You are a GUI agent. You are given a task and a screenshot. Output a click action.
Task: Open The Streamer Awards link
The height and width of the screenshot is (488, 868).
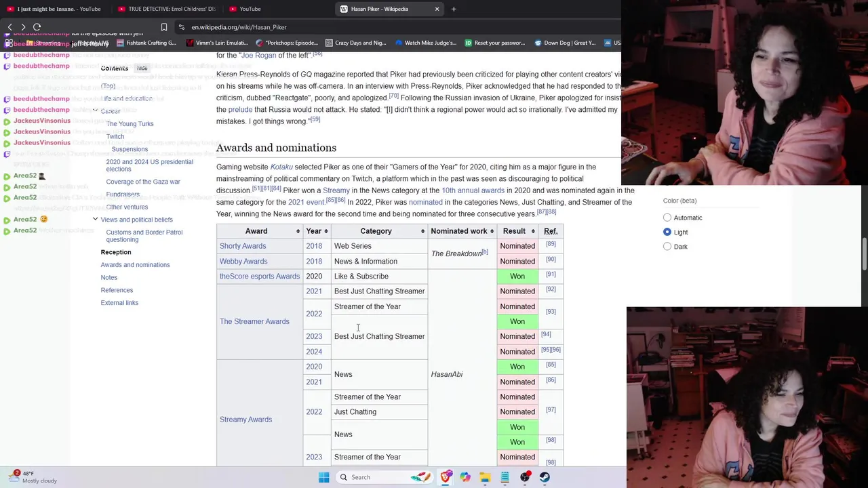point(254,321)
